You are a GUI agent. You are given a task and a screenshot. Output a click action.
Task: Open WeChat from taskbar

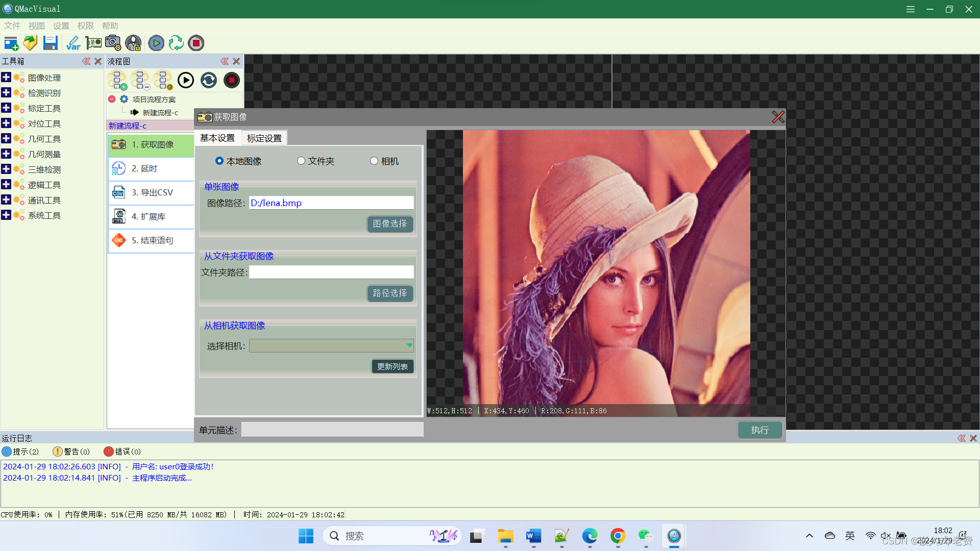click(x=646, y=536)
